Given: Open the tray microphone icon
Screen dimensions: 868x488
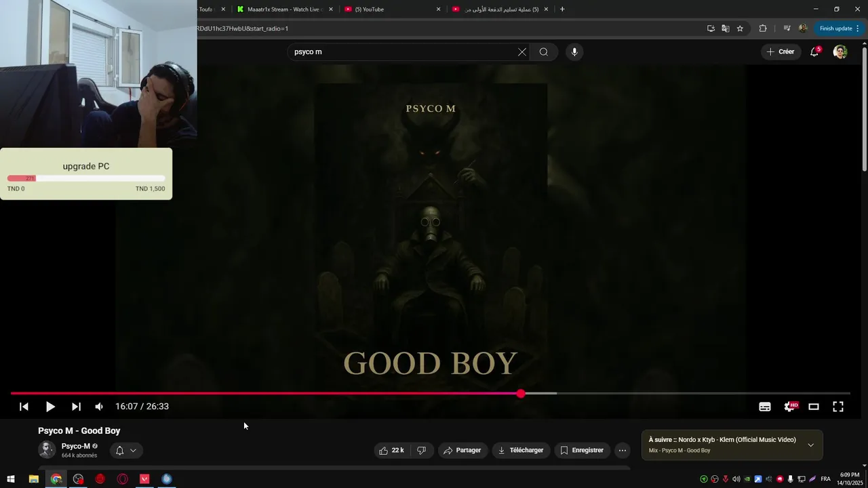Looking at the screenshot, I should [791, 479].
